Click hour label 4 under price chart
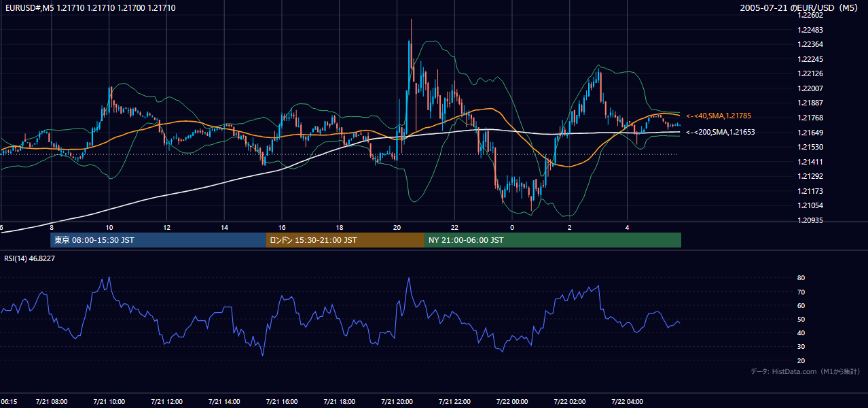 (628, 227)
